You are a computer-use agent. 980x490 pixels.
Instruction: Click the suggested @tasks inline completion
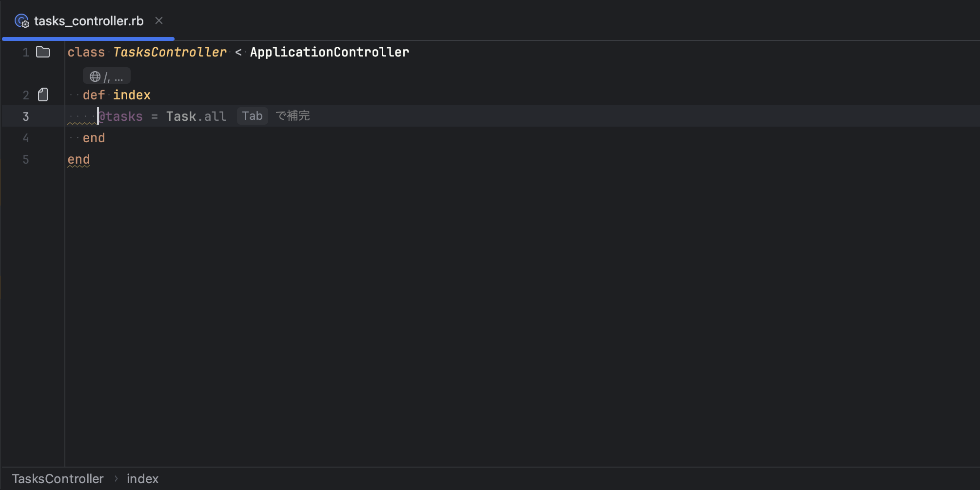121,116
